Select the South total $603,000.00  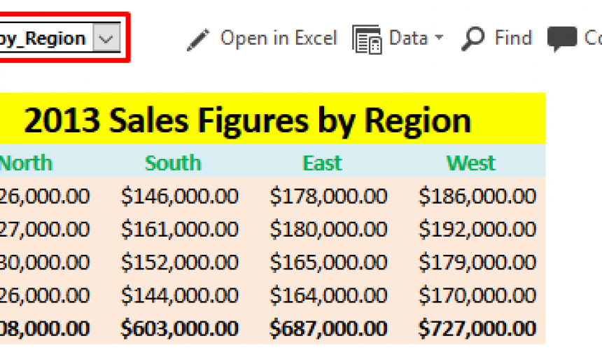click(180, 328)
